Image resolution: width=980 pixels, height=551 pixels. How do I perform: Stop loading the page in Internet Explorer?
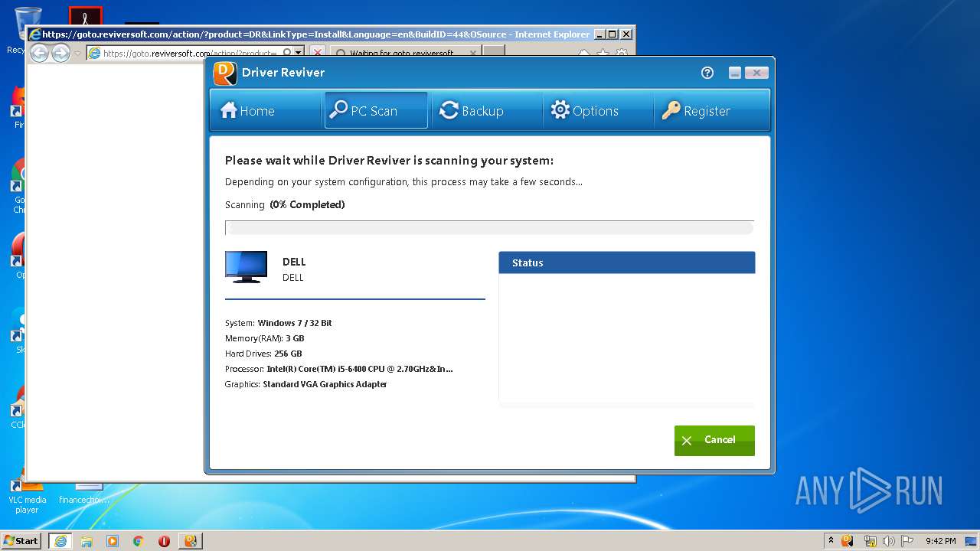pyautogui.click(x=317, y=53)
